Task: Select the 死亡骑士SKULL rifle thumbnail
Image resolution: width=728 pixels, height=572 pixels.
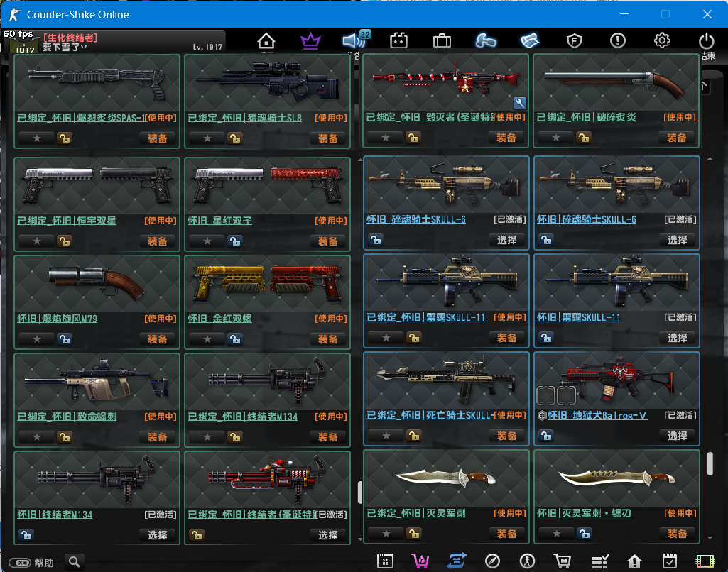Action: click(446, 380)
